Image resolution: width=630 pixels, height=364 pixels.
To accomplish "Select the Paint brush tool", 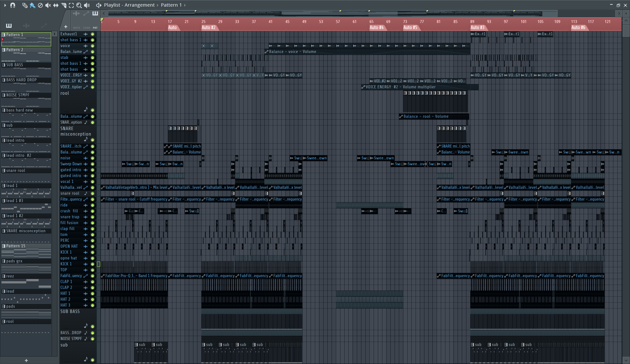I will pyautogui.click(x=32, y=5).
